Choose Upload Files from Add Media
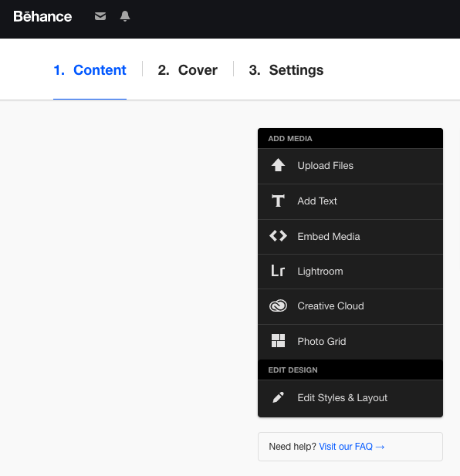This screenshot has width=460, height=476. [350, 166]
